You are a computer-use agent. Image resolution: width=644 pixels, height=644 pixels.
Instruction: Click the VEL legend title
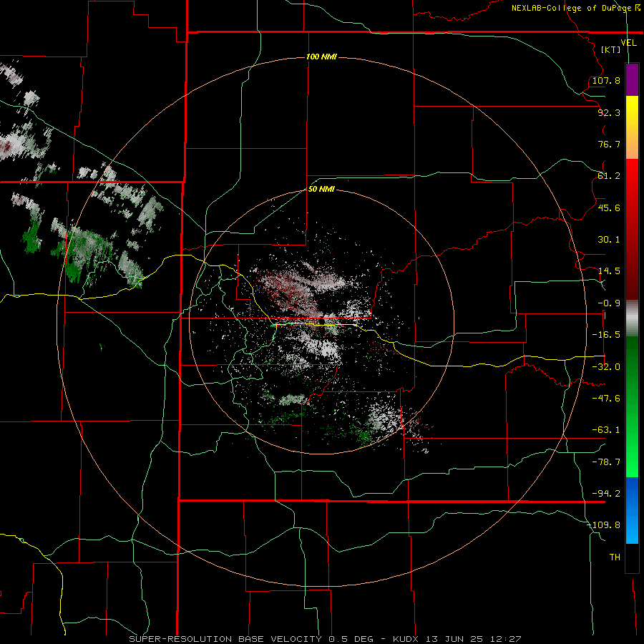point(628,43)
